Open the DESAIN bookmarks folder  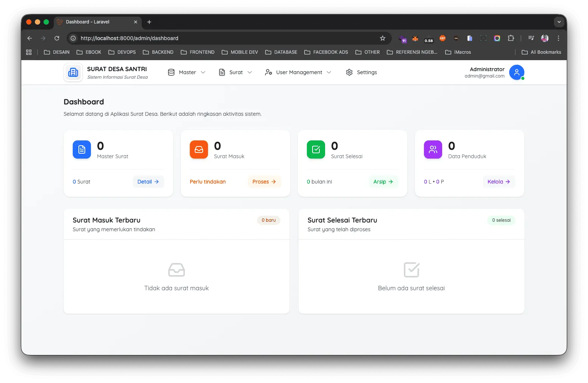click(57, 52)
